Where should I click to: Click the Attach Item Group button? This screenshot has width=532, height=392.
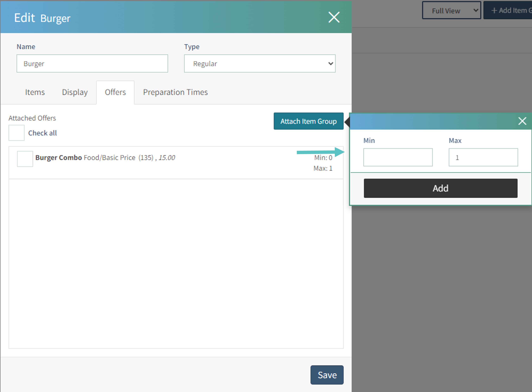click(308, 121)
